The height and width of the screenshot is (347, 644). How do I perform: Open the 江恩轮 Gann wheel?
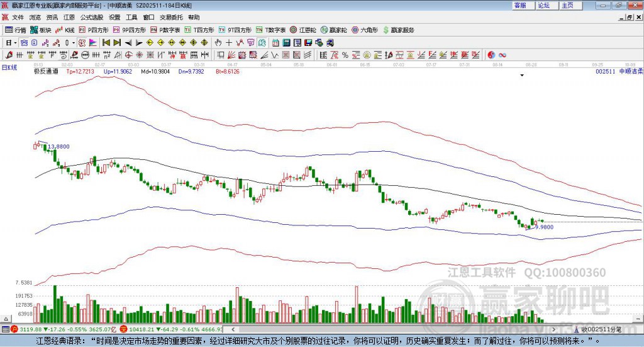(x=303, y=30)
